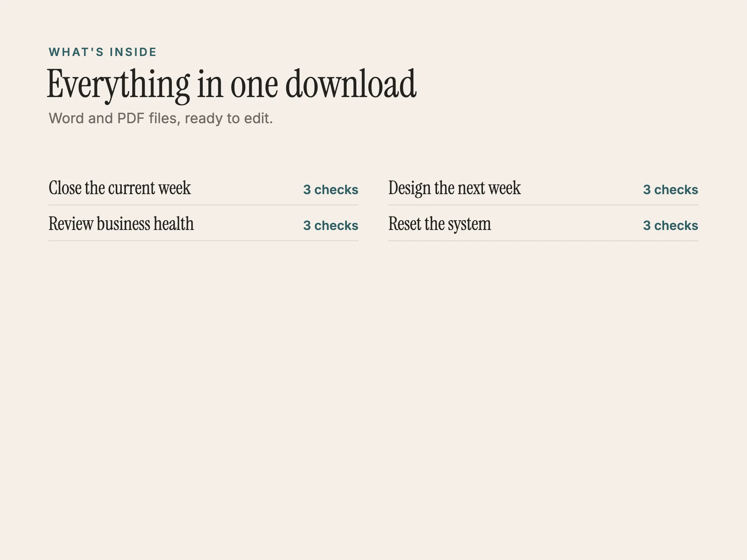The image size is (747, 560).
Task: Expand the Design the next week row
Action: point(543,187)
